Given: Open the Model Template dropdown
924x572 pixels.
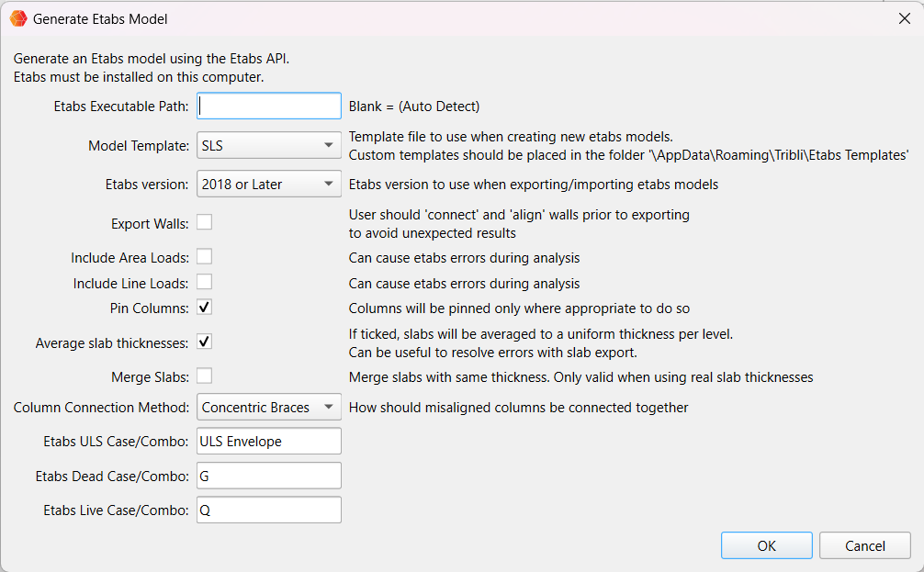Looking at the screenshot, I should (269, 145).
